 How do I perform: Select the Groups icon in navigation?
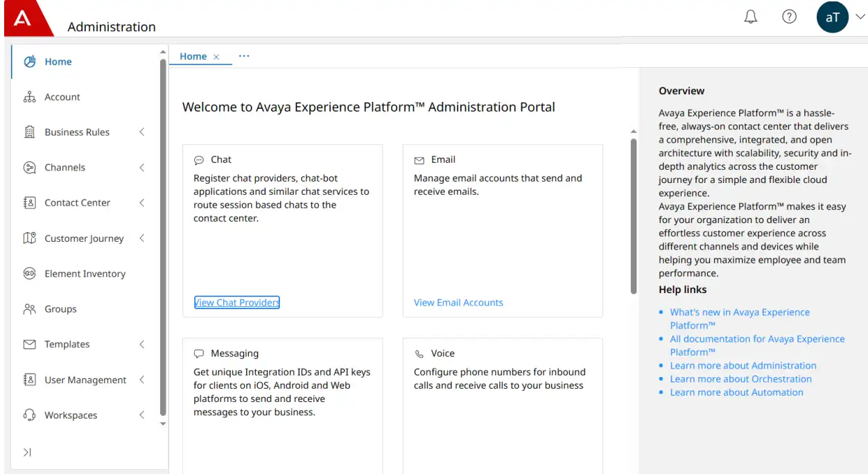29,308
